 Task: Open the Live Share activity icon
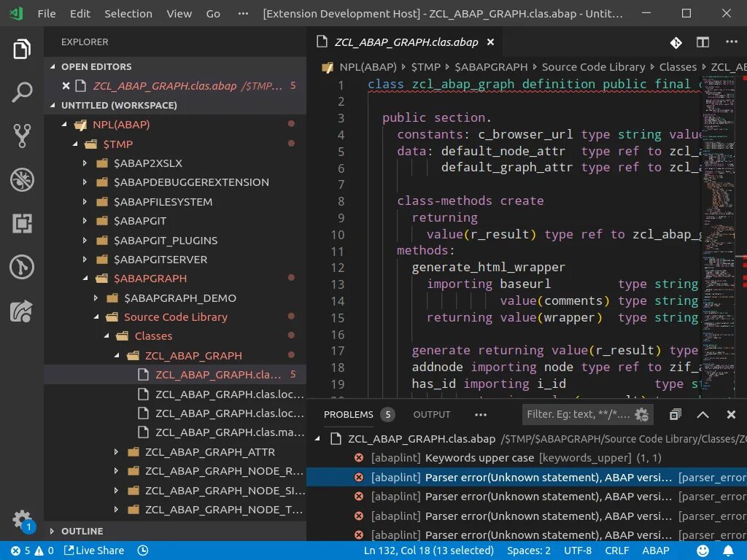(22, 311)
